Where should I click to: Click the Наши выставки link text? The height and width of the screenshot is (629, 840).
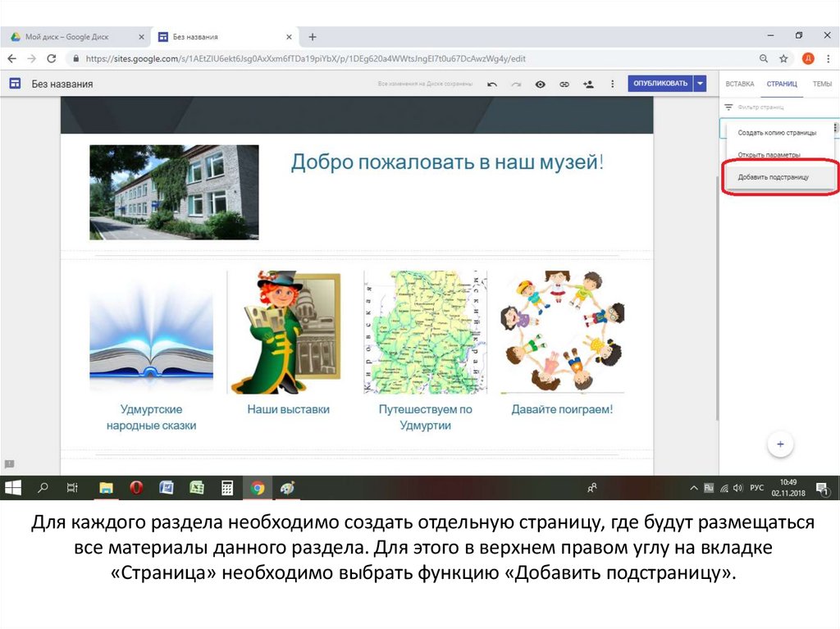tap(288, 409)
